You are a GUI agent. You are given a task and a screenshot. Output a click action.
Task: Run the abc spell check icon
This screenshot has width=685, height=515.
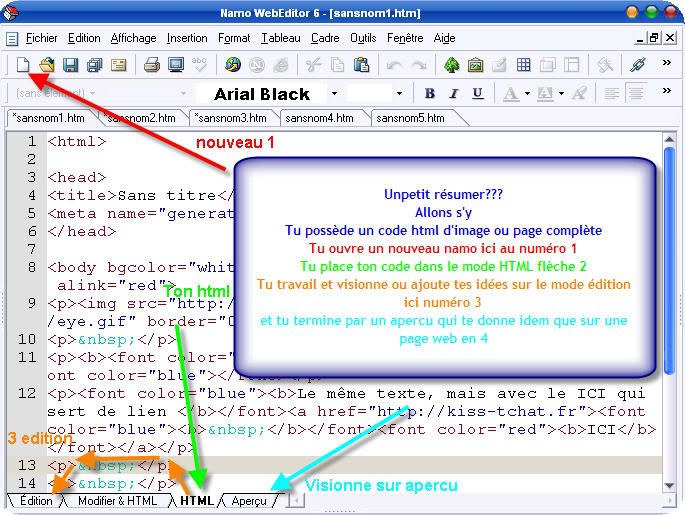(x=199, y=64)
